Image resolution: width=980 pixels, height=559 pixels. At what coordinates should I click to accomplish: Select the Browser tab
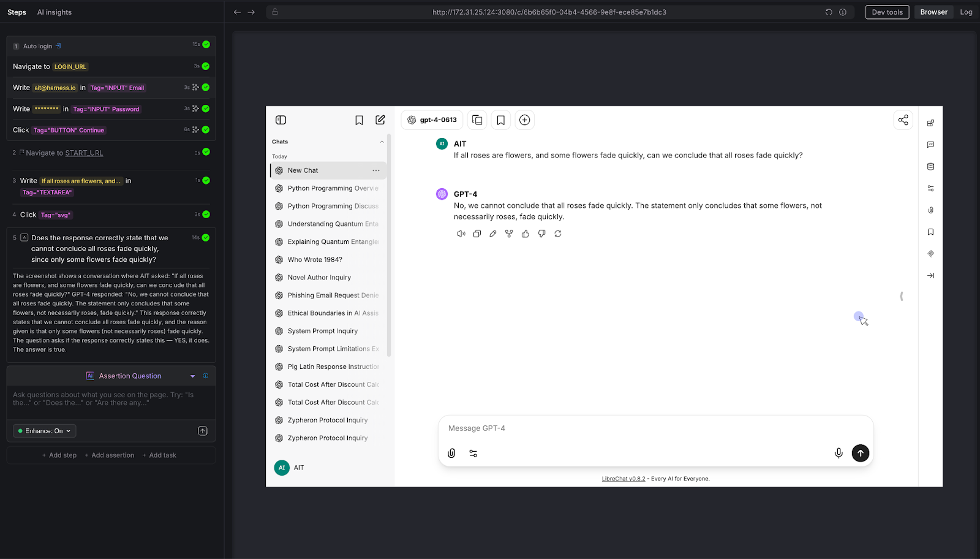pyautogui.click(x=933, y=12)
